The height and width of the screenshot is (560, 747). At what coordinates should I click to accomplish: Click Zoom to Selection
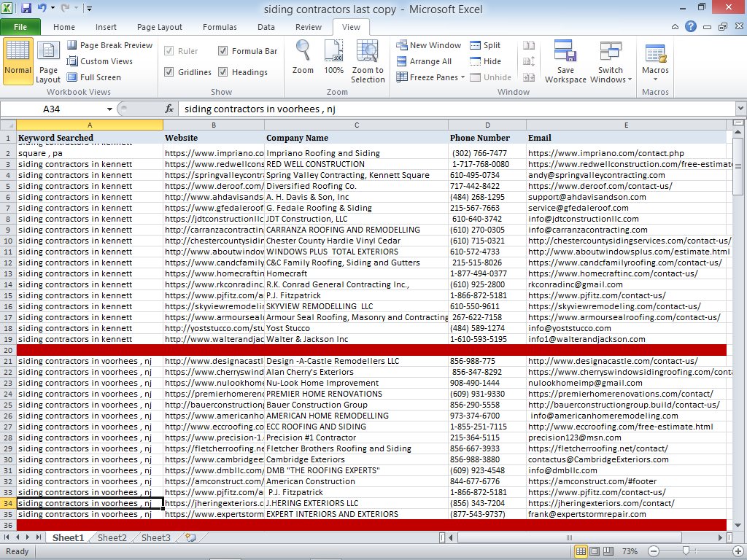368,61
